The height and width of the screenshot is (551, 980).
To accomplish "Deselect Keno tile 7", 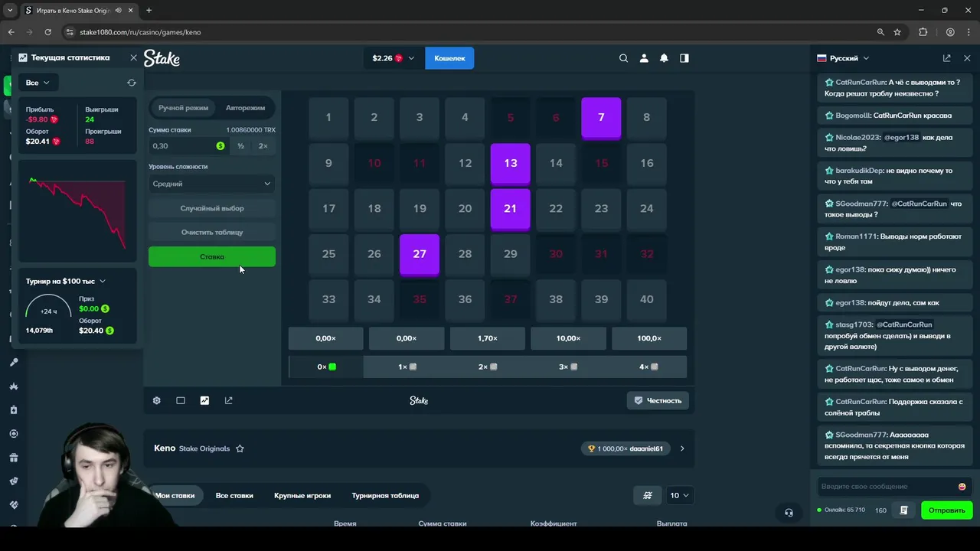I will tap(601, 117).
